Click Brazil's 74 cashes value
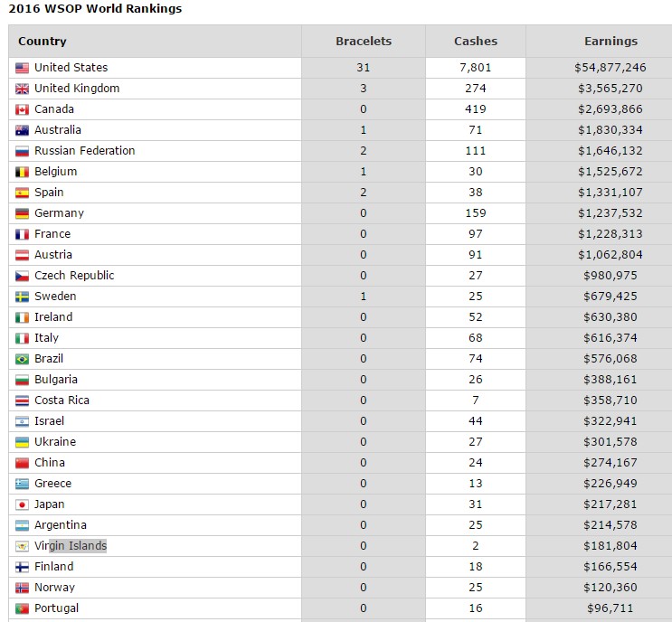The image size is (672, 622). (x=476, y=359)
